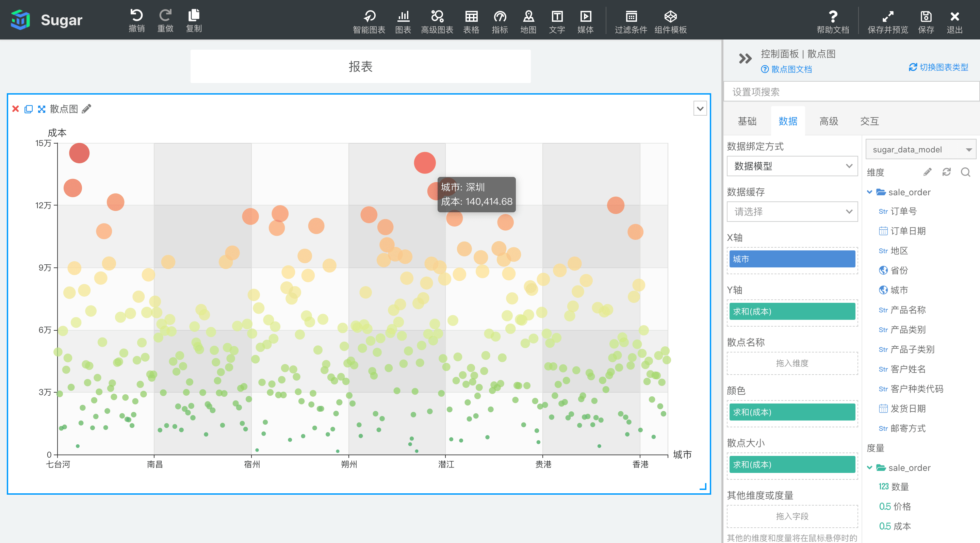Select the 邮寄方式 dimension field
Image resolution: width=980 pixels, height=543 pixels.
point(902,429)
